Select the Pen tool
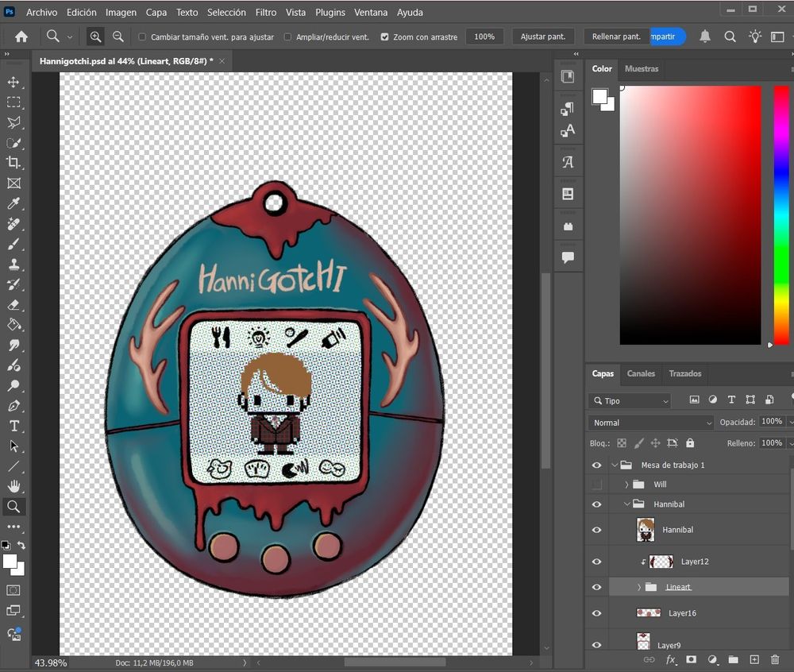The width and height of the screenshot is (794, 672). (x=13, y=406)
